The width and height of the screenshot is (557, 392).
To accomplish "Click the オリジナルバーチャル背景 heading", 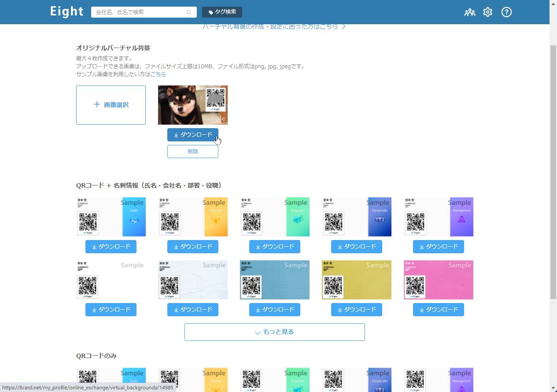I will tap(113, 48).
